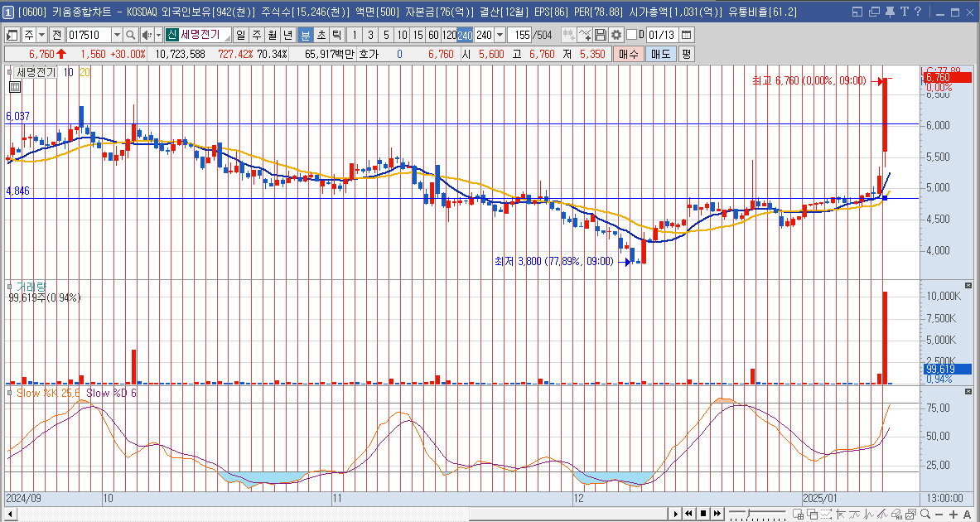Click the 거래량 volume panel label

(x=31, y=287)
